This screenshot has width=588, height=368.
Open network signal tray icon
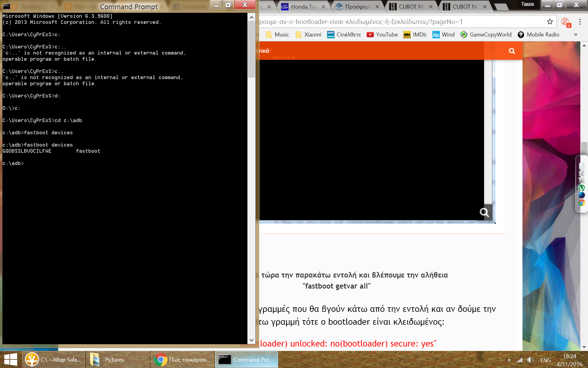pyautogui.click(x=519, y=360)
